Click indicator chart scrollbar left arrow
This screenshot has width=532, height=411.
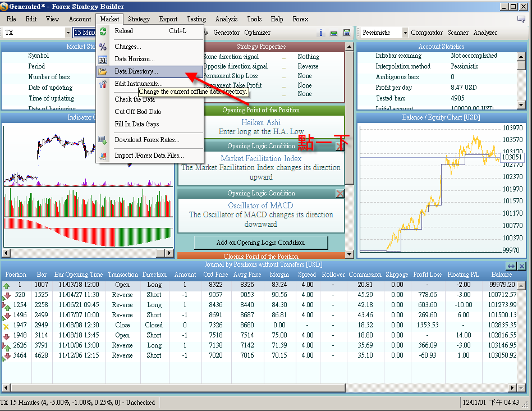tap(6, 253)
